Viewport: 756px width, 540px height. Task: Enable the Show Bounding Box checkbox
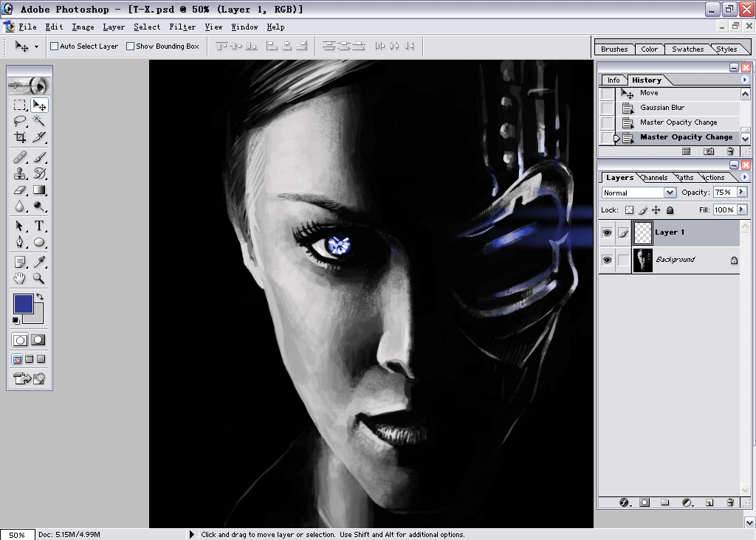click(x=130, y=46)
